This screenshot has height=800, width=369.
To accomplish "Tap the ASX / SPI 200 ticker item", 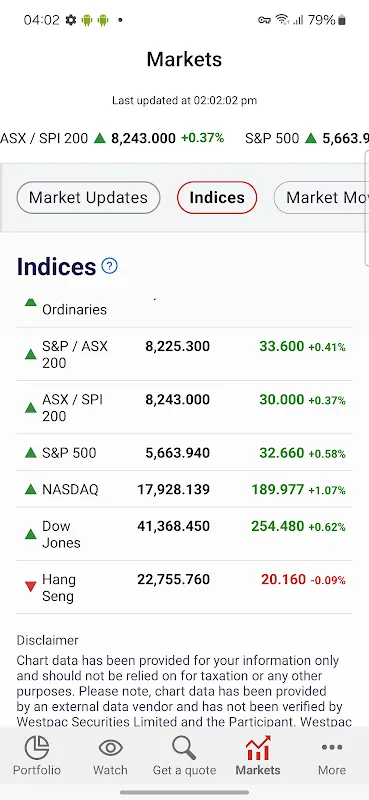I will click(x=112, y=138).
